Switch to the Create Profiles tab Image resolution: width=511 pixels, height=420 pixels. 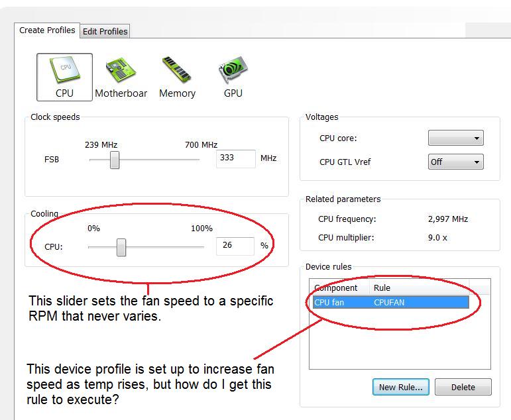click(x=47, y=30)
